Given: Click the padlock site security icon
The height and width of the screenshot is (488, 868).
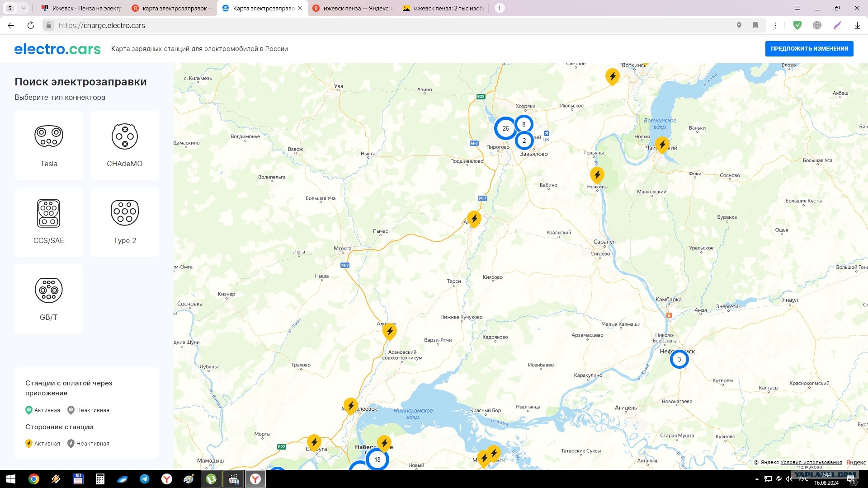Looking at the screenshot, I should (x=49, y=25).
